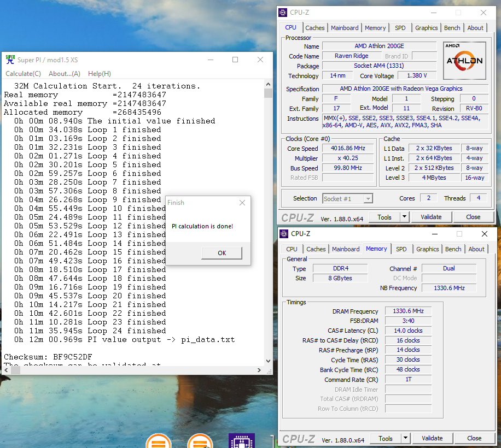Select the CPU tab in upper CPU-Z
Image resolution: width=501 pixels, height=448 pixels.
291,27
